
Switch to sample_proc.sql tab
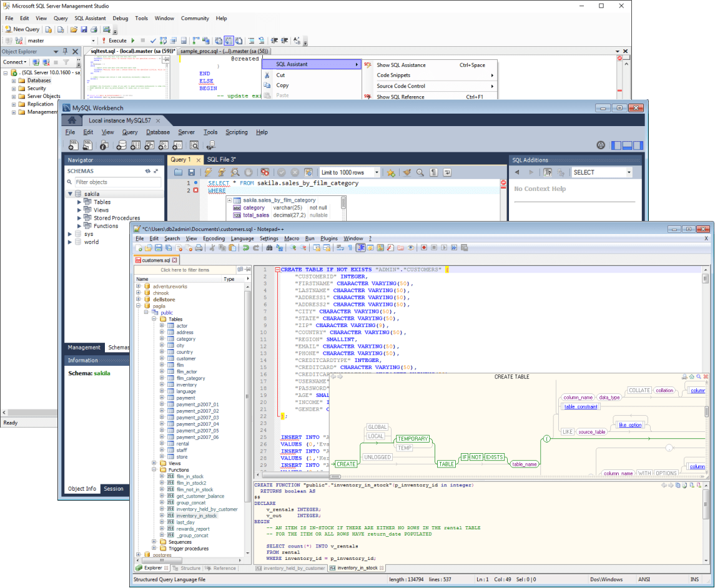(x=224, y=51)
